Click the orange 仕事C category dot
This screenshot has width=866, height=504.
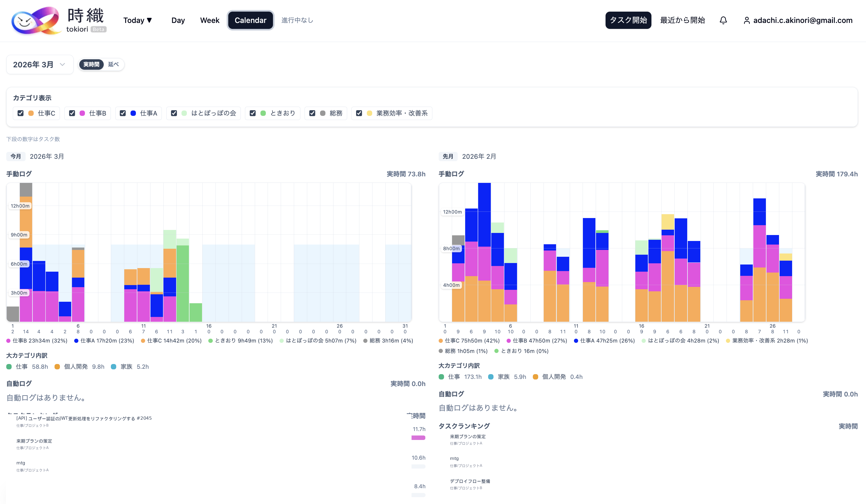point(31,113)
